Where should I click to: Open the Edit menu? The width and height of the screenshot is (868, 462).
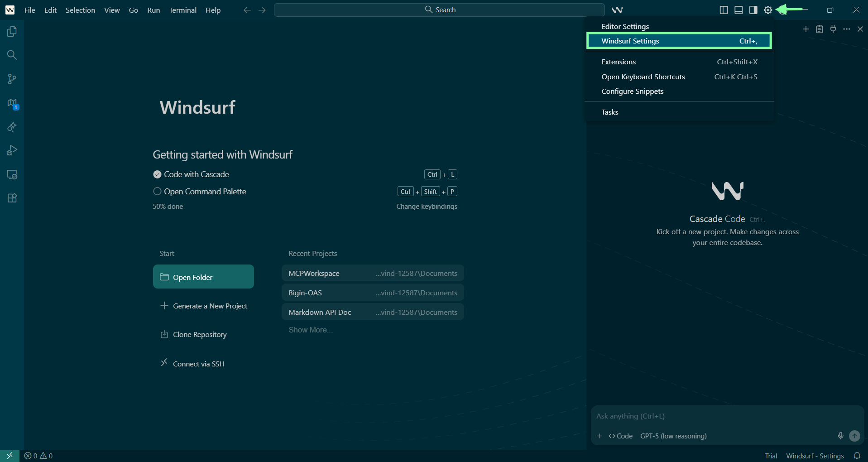click(50, 10)
